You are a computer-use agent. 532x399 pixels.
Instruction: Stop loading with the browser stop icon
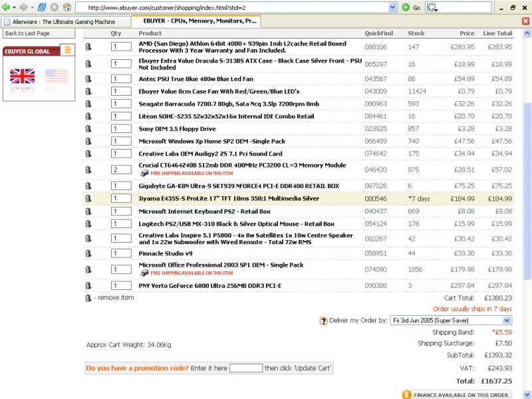click(54, 7)
